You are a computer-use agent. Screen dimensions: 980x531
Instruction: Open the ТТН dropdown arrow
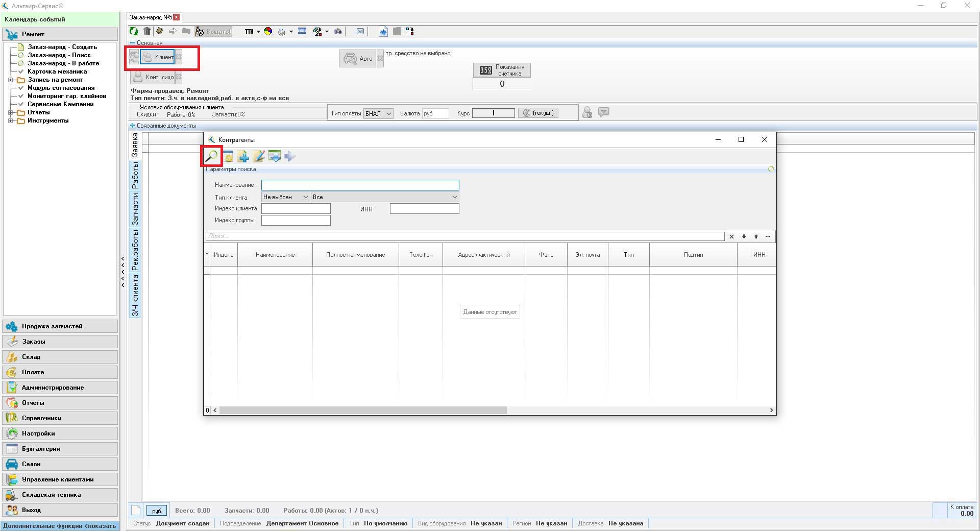(258, 32)
